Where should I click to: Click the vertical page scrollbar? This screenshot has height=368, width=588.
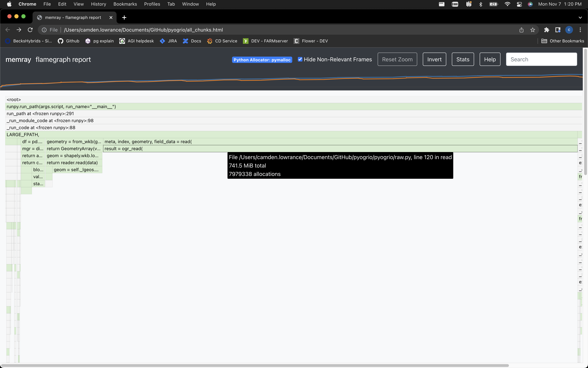(x=585, y=112)
